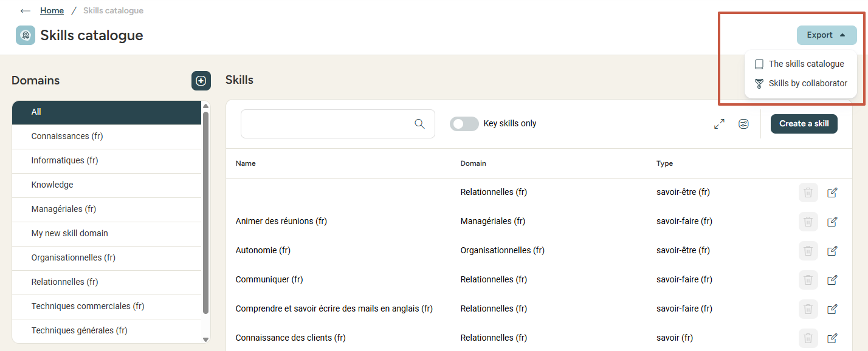Screen dimensions: 868x351
Task: Open the table filter settings icon
Action: tap(743, 124)
